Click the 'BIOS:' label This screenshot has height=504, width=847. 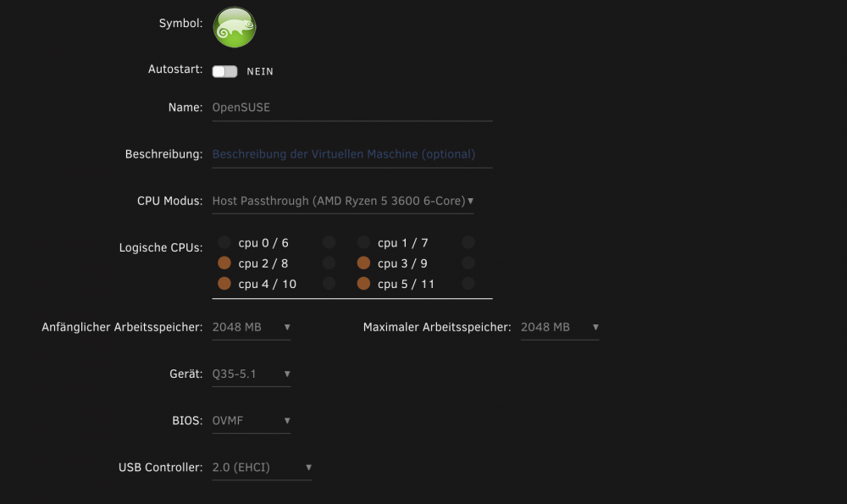[x=187, y=421]
